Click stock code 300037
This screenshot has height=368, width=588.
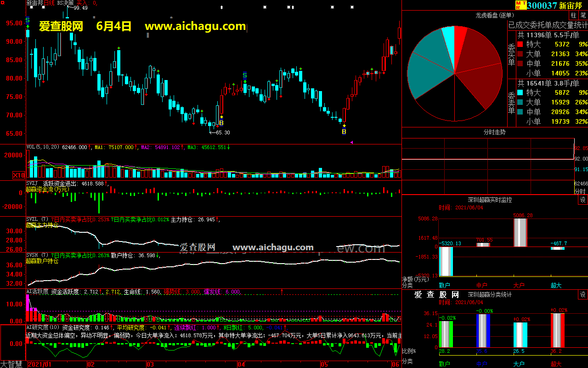[x=542, y=6]
